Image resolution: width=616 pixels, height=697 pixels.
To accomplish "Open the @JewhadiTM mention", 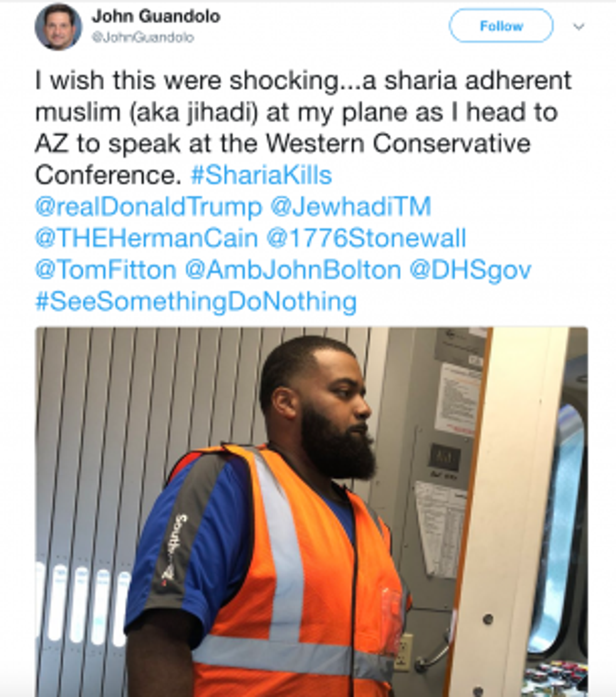I will click(351, 207).
